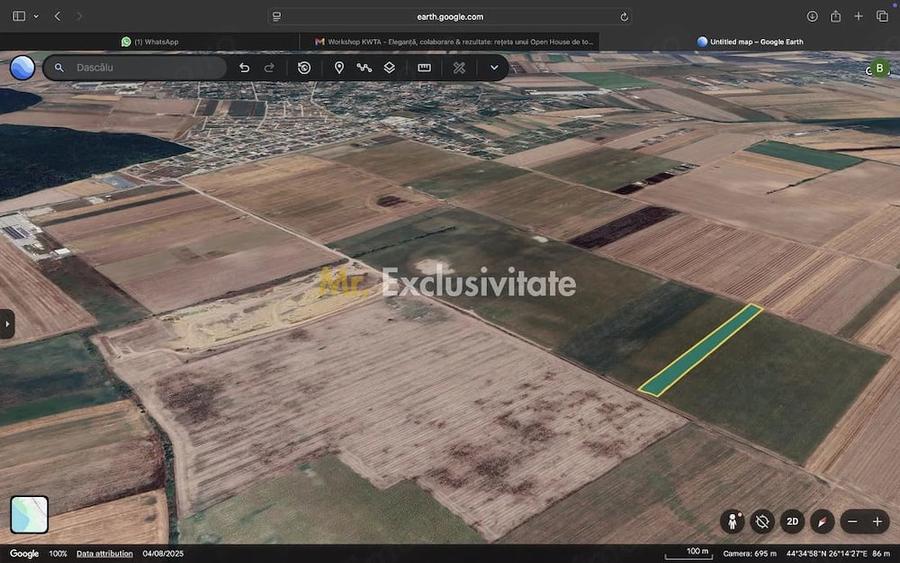Redo the last map edit

269,68
